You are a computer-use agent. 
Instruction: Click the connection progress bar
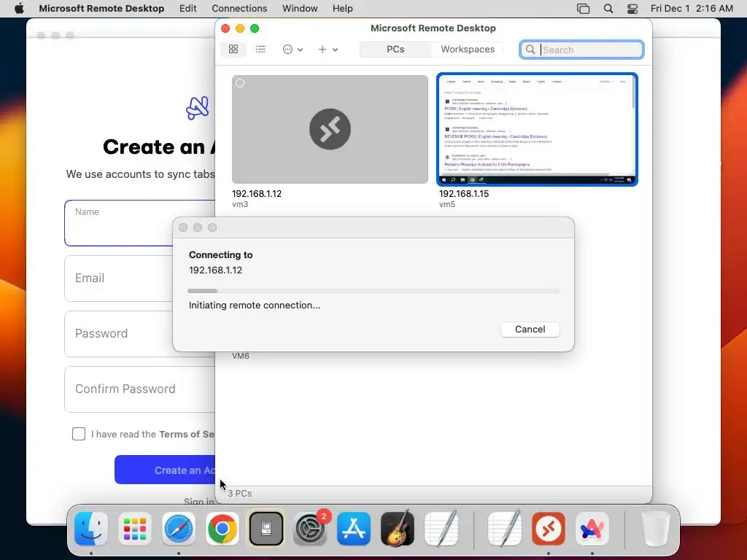(373, 290)
